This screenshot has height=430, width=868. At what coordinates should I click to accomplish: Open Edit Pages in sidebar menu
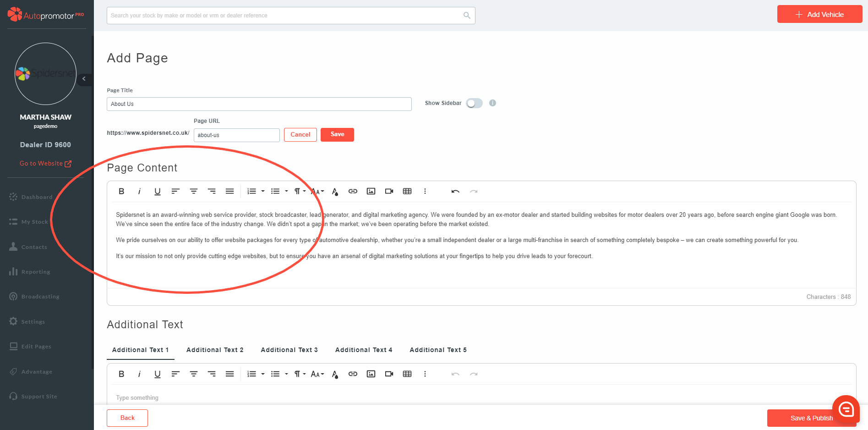click(x=36, y=347)
